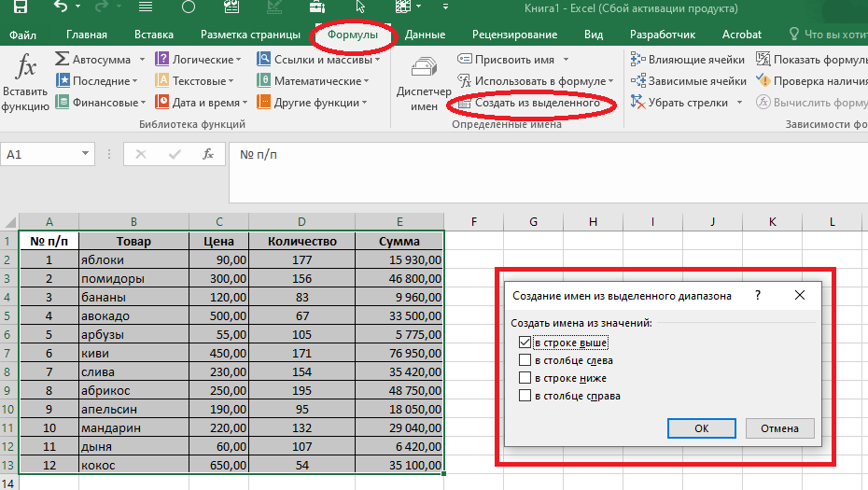Open the Customize Quick Access Toolbar arrow

pos(445,7)
